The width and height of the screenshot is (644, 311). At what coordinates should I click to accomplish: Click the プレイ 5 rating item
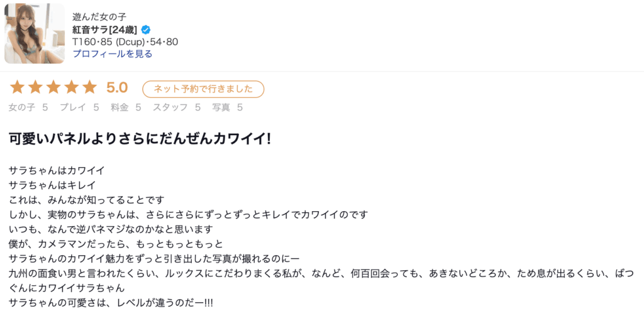pyautogui.click(x=79, y=107)
